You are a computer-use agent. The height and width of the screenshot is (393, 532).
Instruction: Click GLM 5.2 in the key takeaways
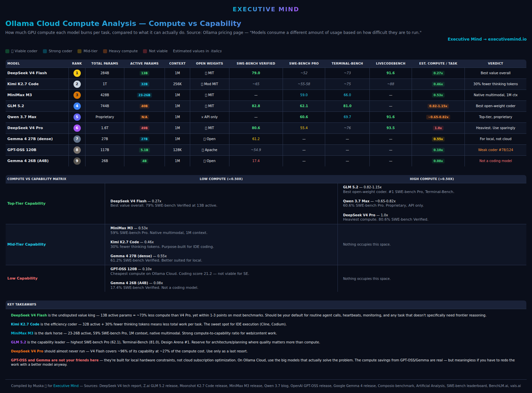click(19, 342)
